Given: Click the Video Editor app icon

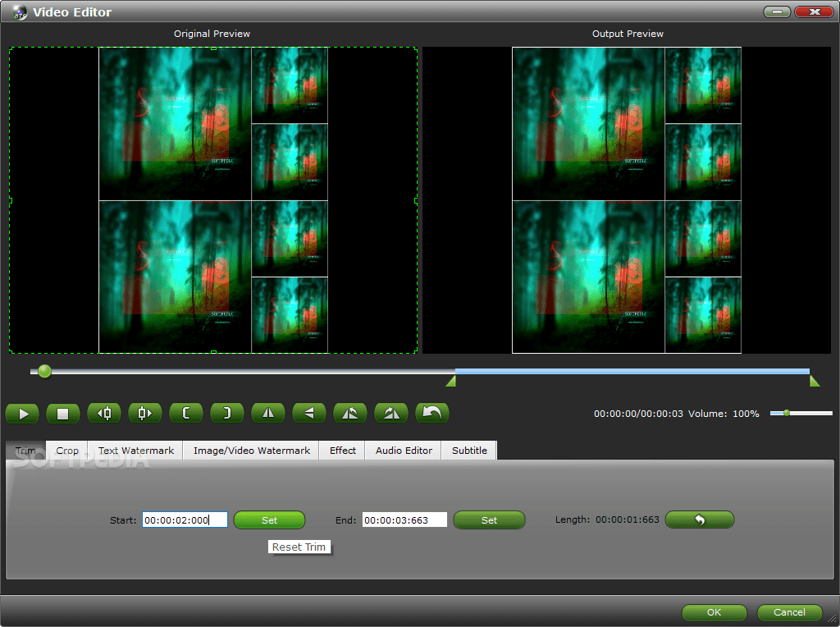Looking at the screenshot, I should [20, 11].
